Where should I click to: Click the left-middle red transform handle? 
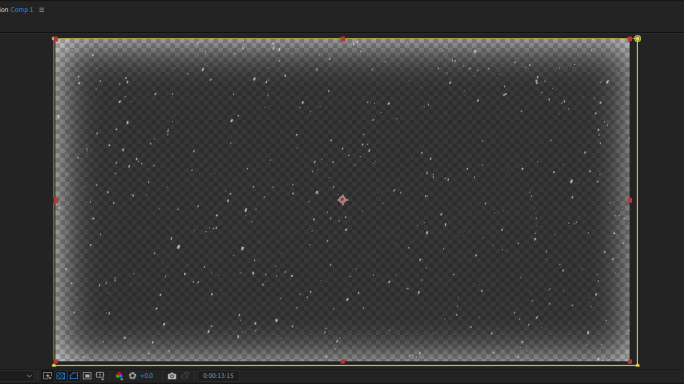coord(56,200)
